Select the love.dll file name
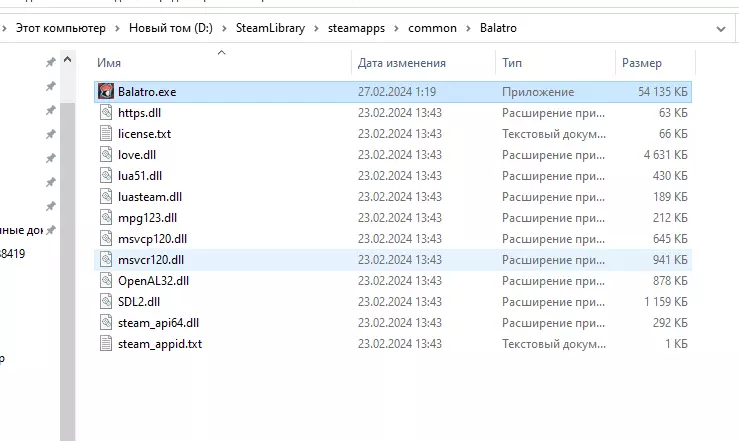This screenshot has width=739, height=441. pos(137,155)
